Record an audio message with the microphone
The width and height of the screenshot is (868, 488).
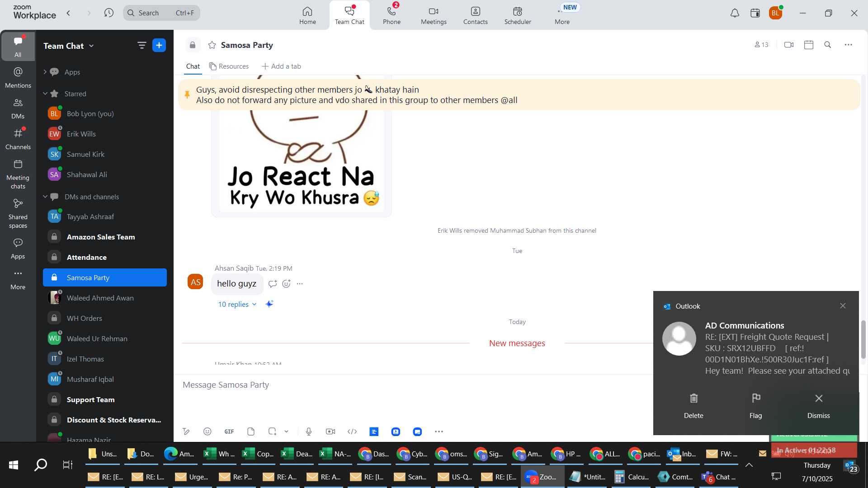309,432
